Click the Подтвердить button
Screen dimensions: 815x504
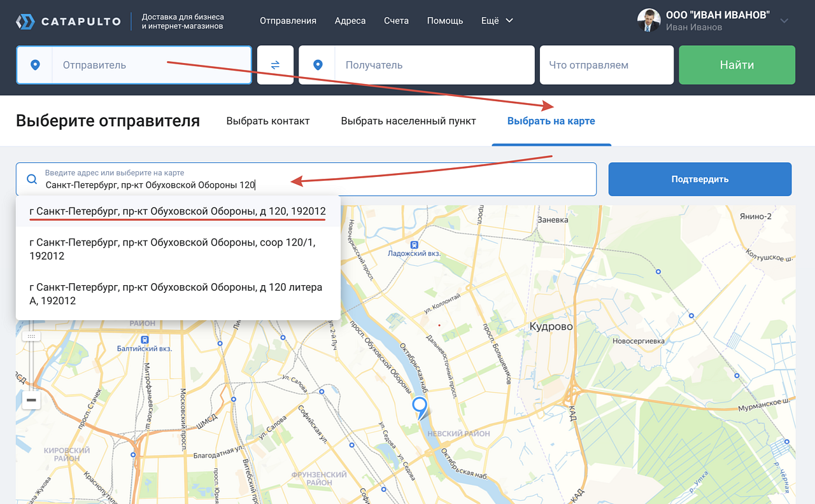coord(700,179)
